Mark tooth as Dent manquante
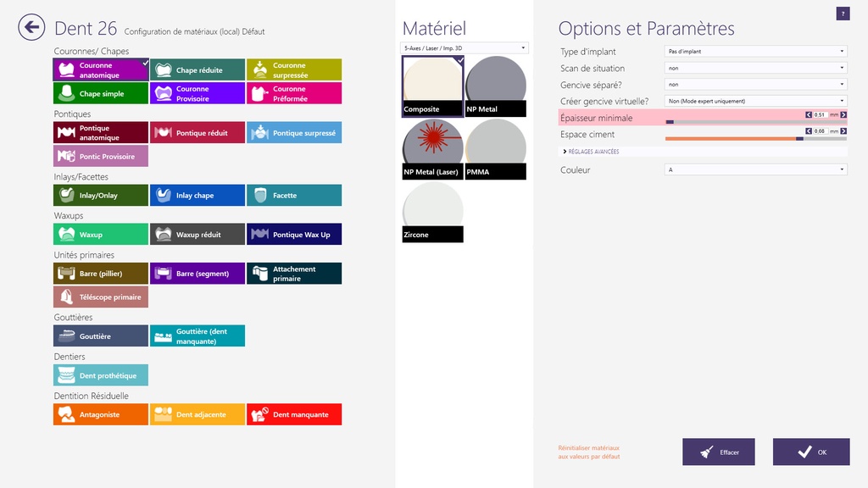868x488 pixels. tap(294, 414)
